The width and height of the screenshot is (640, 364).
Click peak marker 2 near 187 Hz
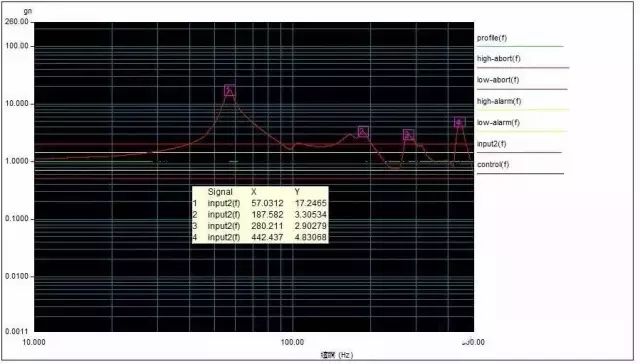(x=363, y=131)
